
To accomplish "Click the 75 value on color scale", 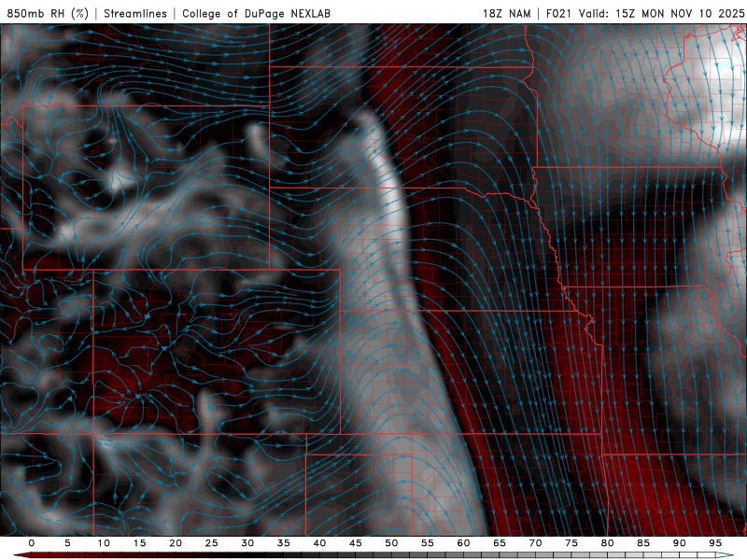I will [571, 543].
